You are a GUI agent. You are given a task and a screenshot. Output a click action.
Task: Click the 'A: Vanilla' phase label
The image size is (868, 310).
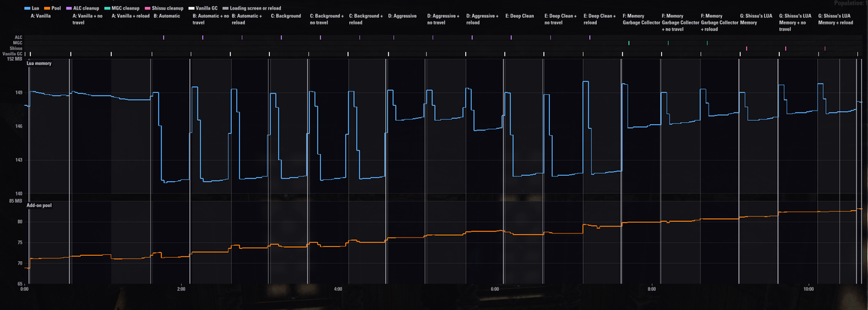41,16
